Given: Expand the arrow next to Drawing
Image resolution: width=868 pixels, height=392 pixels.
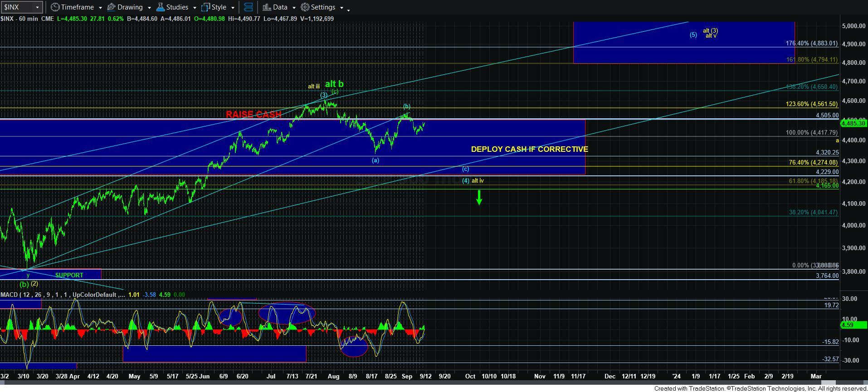Looking at the screenshot, I should click(x=149, y=8).
